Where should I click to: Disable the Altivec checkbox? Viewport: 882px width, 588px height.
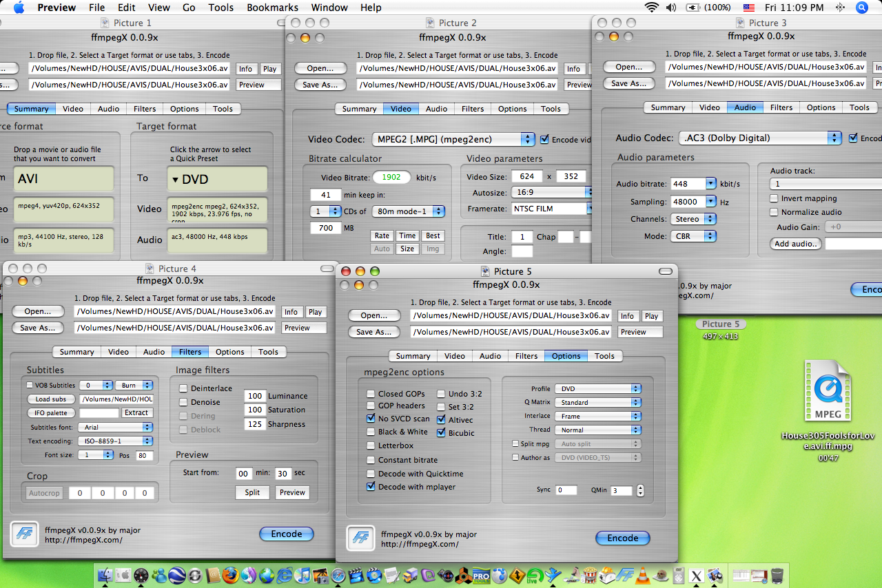442,419
